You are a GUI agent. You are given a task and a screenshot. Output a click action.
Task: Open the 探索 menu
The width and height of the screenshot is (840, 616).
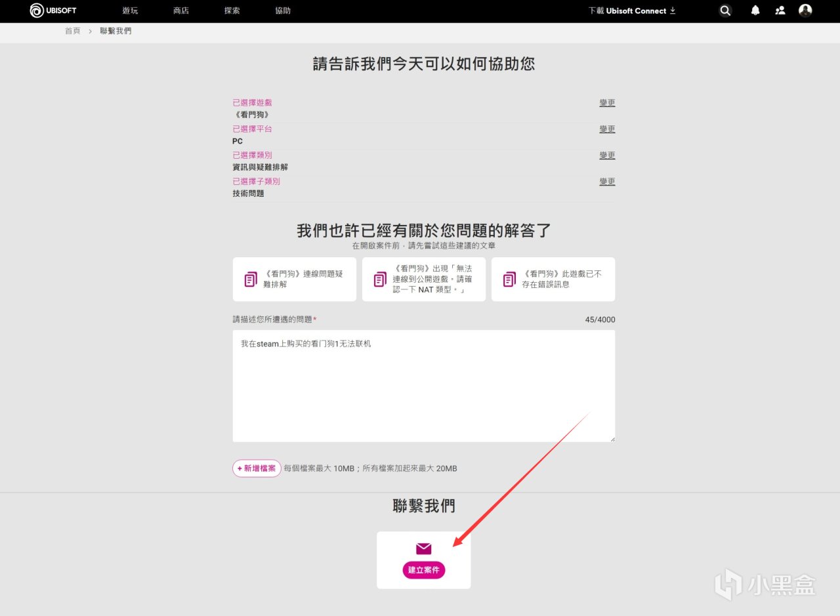coord(232,11)
